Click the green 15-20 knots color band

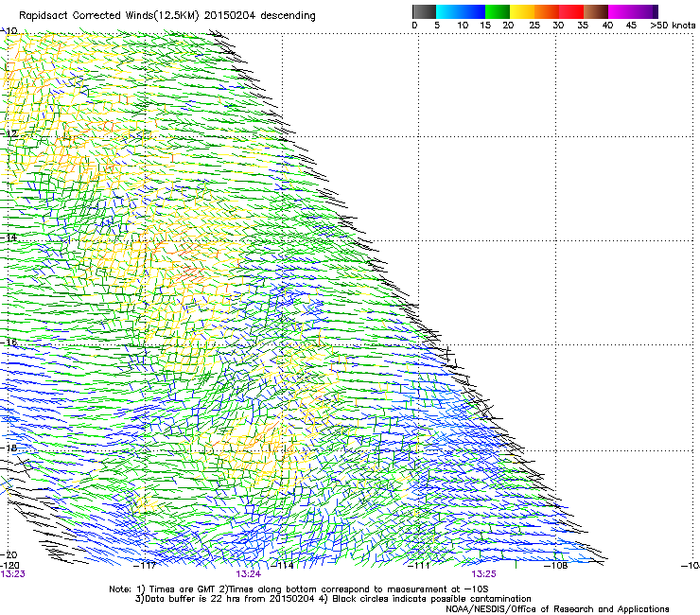coord(498,11)
